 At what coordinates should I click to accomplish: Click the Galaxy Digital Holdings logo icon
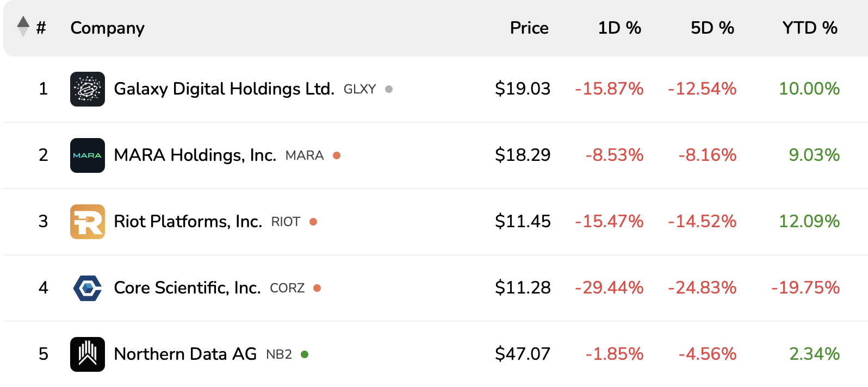tap(87, 89)
